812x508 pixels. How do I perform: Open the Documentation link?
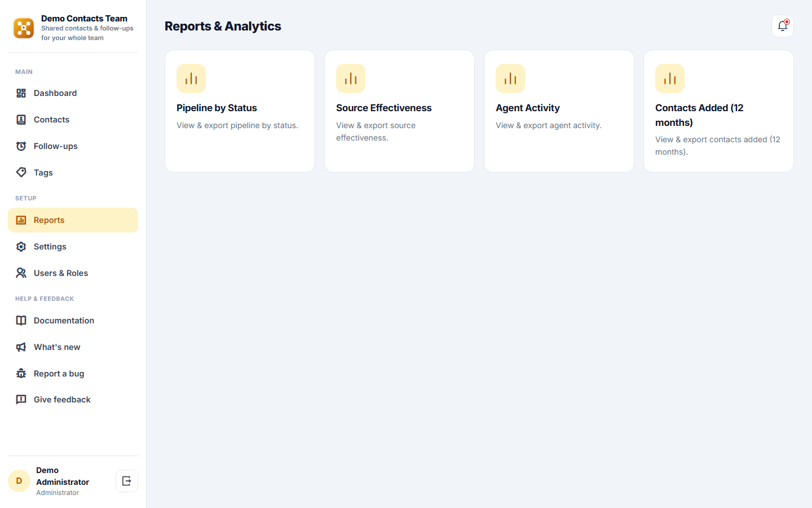tap(73, 321)
